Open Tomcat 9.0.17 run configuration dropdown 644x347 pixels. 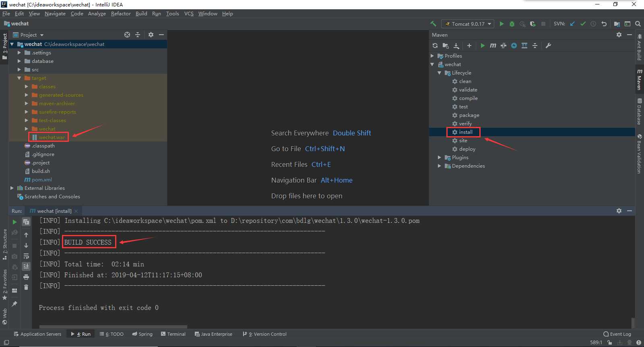[468, 24]
